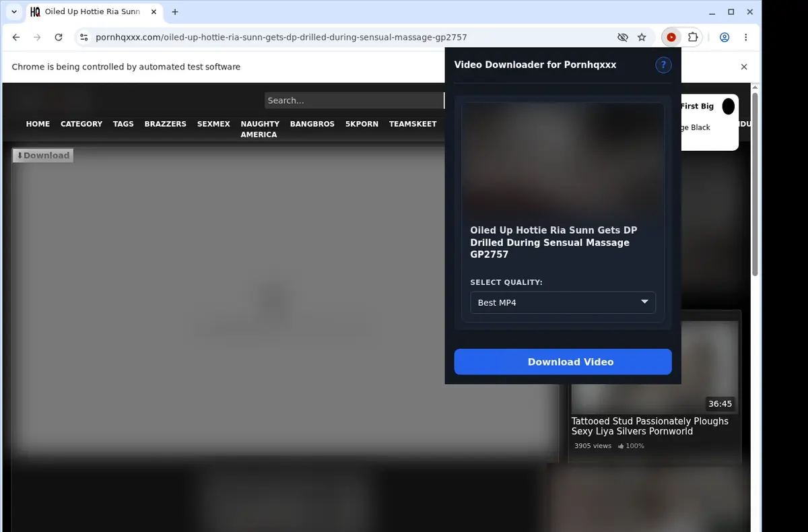Click the help question mark in downloader popup
The width and height of the screenshot is (808, 532).
(663, 65)
